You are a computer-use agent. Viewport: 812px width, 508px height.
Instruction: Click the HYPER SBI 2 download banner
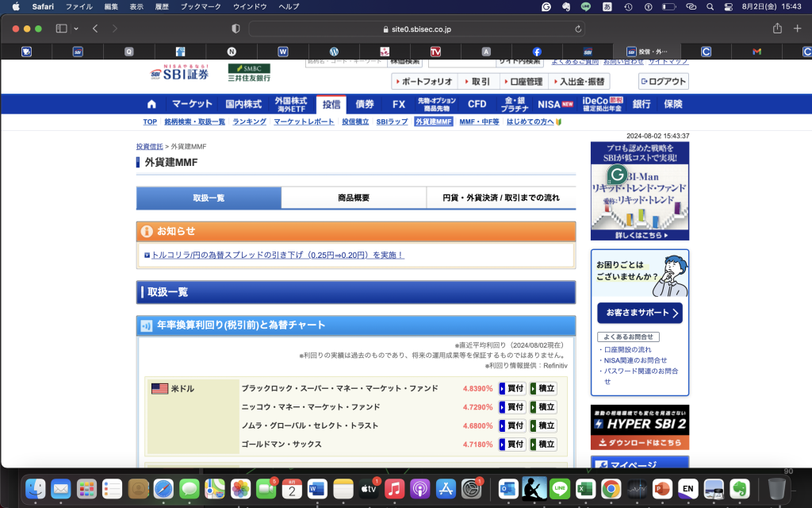pos(639,426)
